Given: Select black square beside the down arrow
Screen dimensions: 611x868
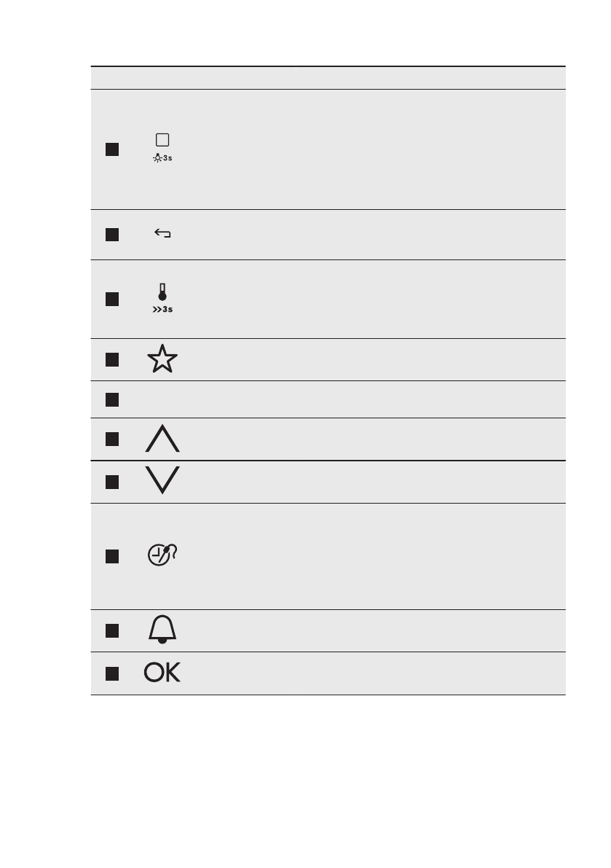Looking at the screenshot, I should pos(111,482).
